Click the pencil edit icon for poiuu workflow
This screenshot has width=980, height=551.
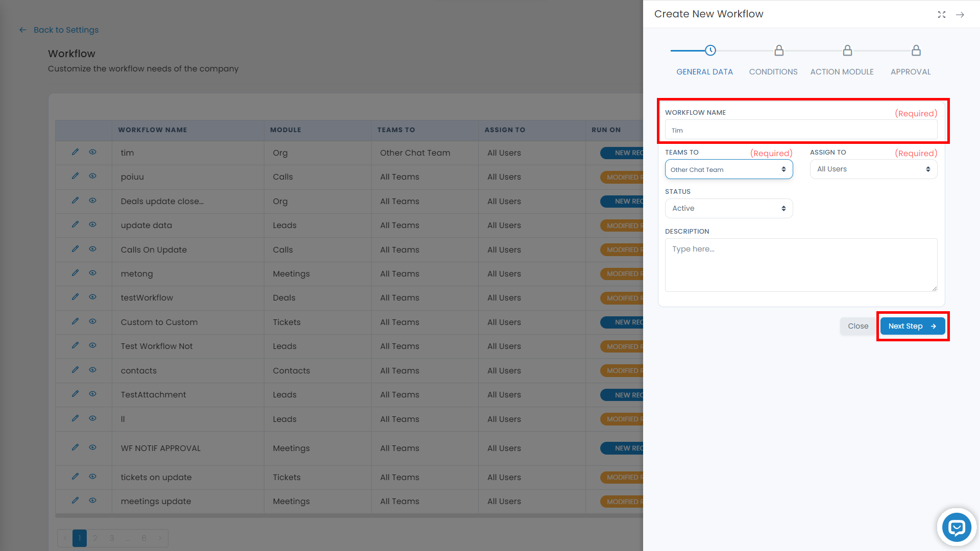click(75, 176)
